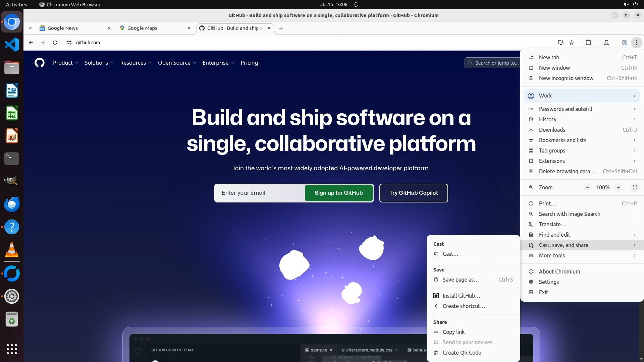This screenshot has width=644, height=362.
Task: Toggle fullscreen mode in Zoom row
Action: 635,187
